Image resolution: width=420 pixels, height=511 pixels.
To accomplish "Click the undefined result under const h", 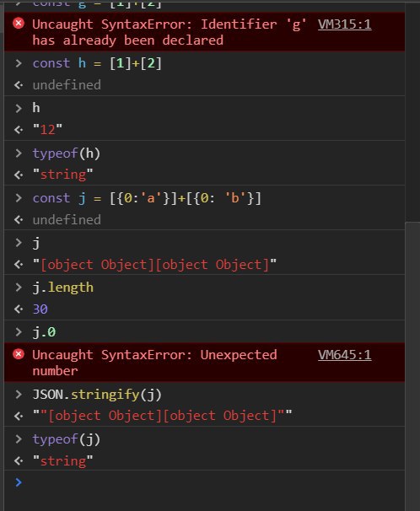I will point(67,85).
